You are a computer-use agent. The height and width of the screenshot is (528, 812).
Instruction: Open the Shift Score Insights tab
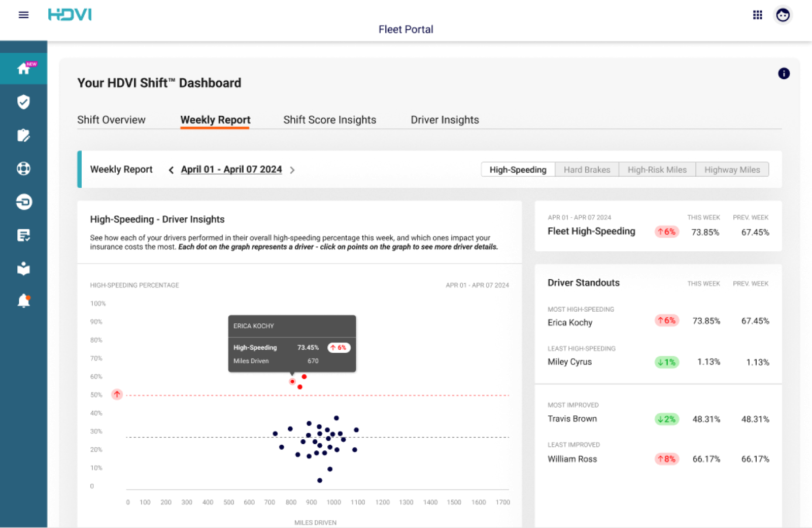330,120
